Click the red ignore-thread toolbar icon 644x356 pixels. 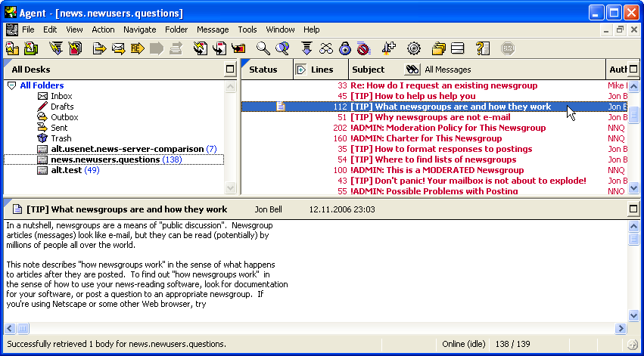tap(363, 49)
